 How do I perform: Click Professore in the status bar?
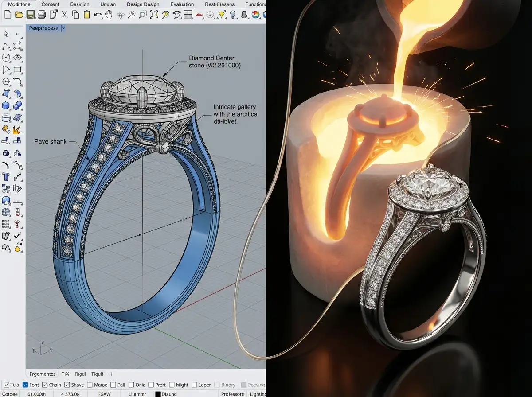click(232, 394)
